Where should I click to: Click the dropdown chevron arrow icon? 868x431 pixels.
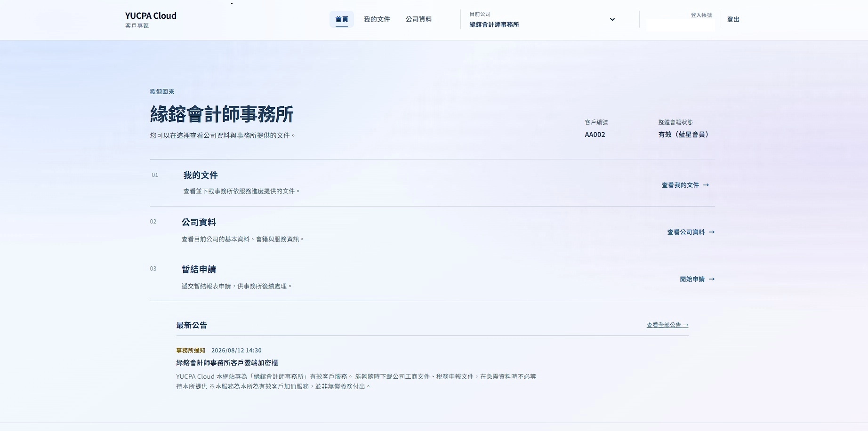(x=612, y=20)
